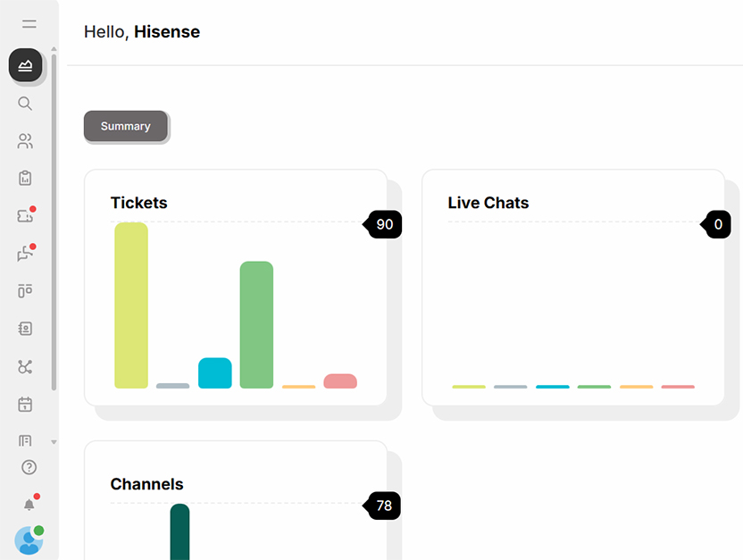Open the contacts address book icon
The height and width of the screenshot is (560, 743).
click(x=25, y=329)
